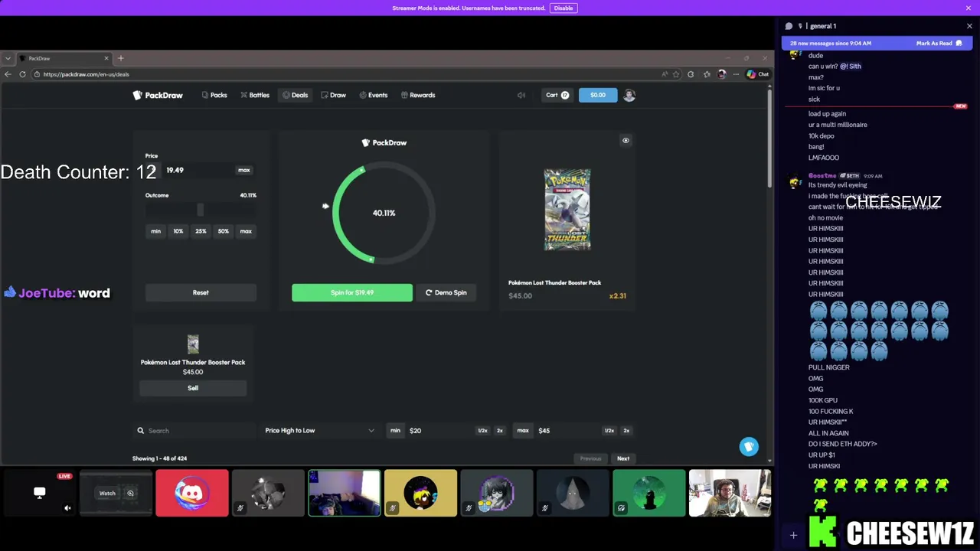Double the min price with 2x
This screenshot has width=980, height=551.
click(x=500, y=431)
